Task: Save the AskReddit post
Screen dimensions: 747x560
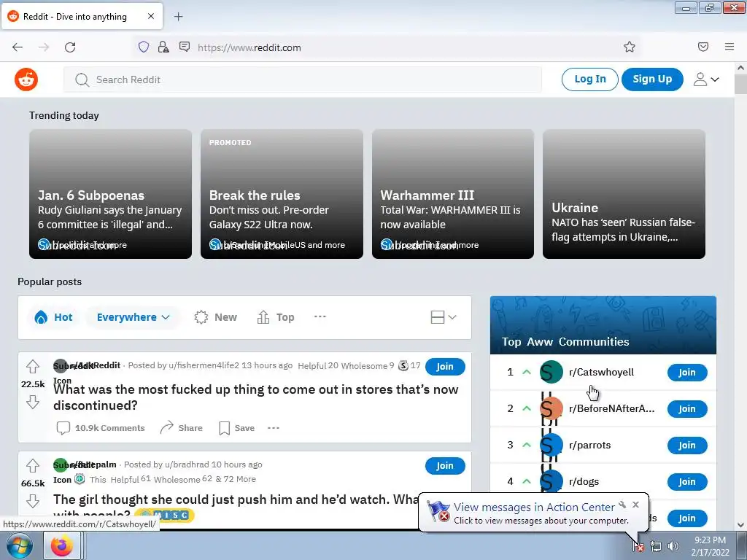Action: click(237, 428)
